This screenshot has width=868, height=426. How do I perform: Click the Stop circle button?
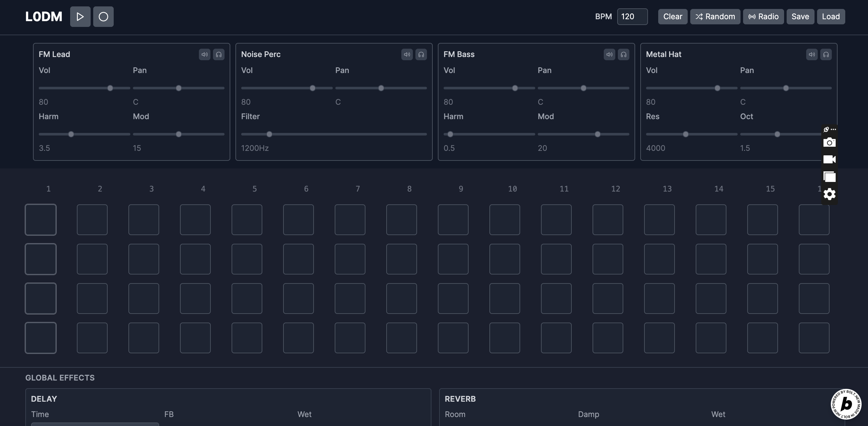pos(103,17)
